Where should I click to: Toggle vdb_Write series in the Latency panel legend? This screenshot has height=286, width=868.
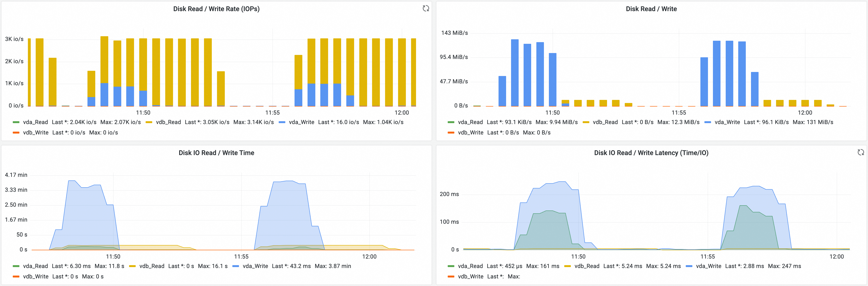(470, 276)
